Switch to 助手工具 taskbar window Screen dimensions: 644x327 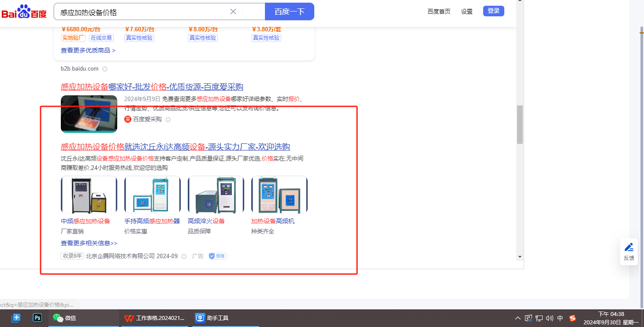tap(226, 318)
